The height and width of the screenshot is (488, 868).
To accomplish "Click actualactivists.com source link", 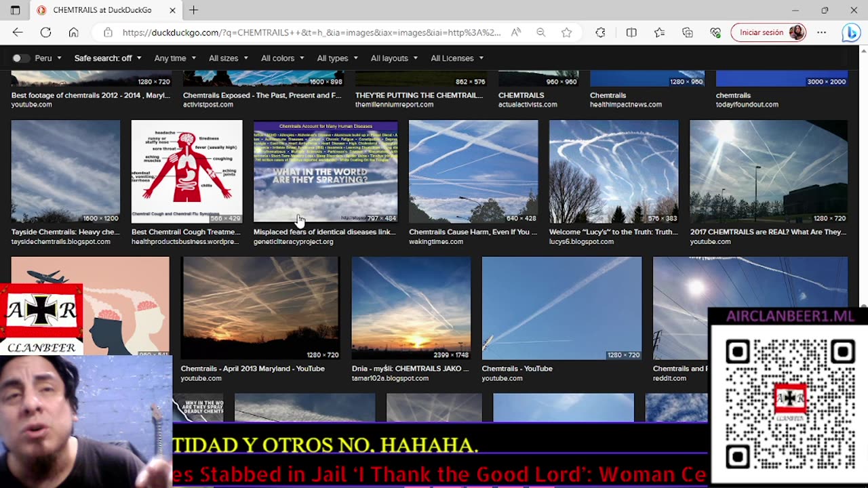I will [528, 105].
